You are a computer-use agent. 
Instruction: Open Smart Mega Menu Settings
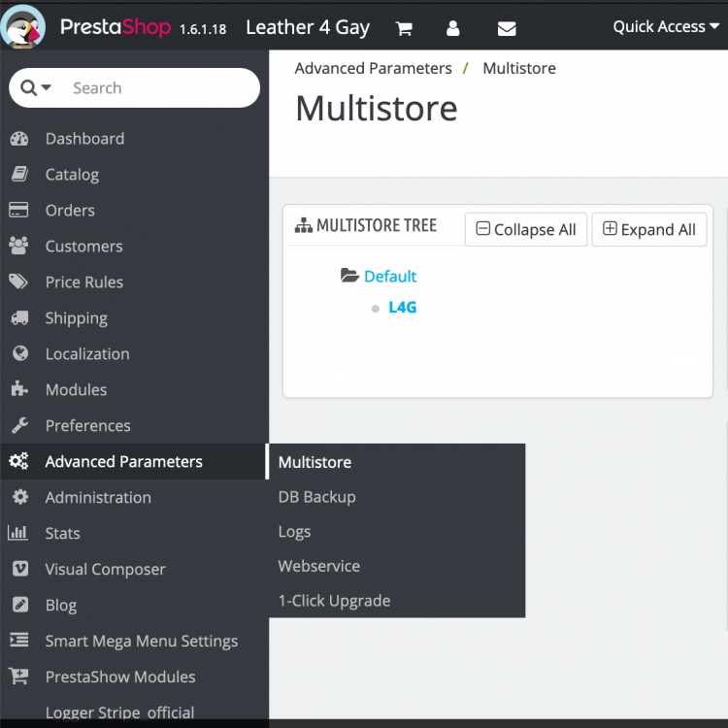pyautogui.click(x=141, y=642)
